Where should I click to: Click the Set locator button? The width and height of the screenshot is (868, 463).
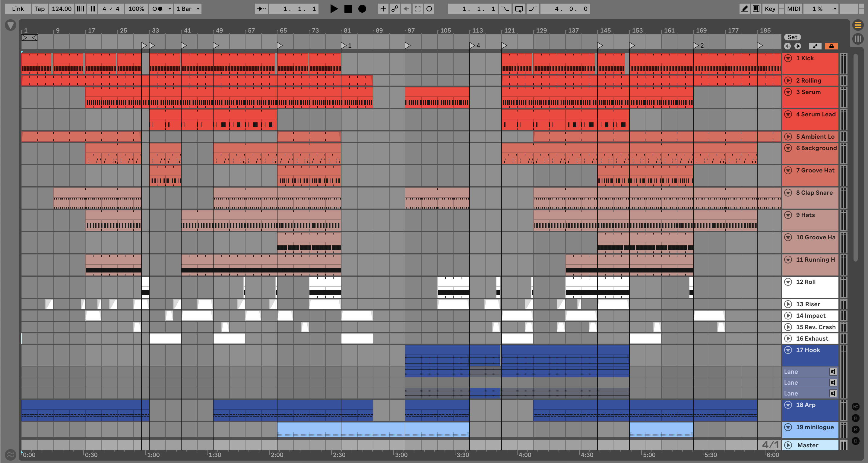coord(792,37)
